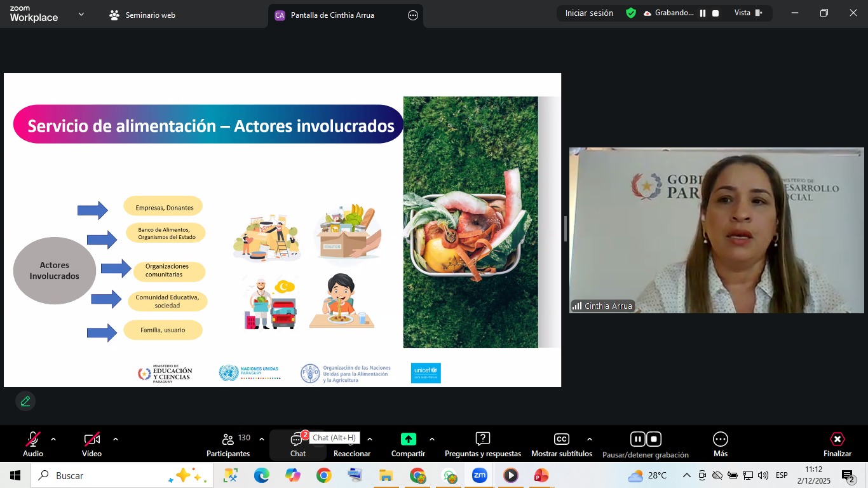Expand the Compartir options chevron
The width and height of the screenshot is (868, 488).
click(x=431, y=438)
